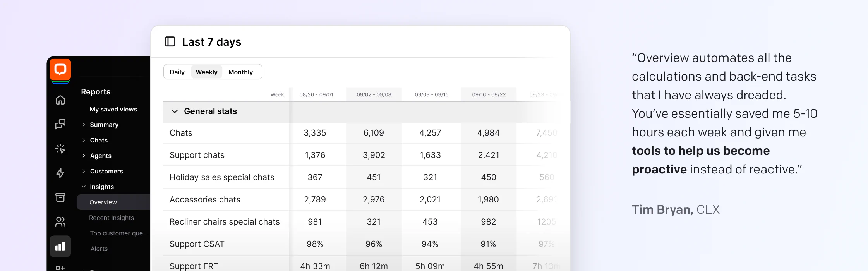Select the Weekly view option

point(206,72)
